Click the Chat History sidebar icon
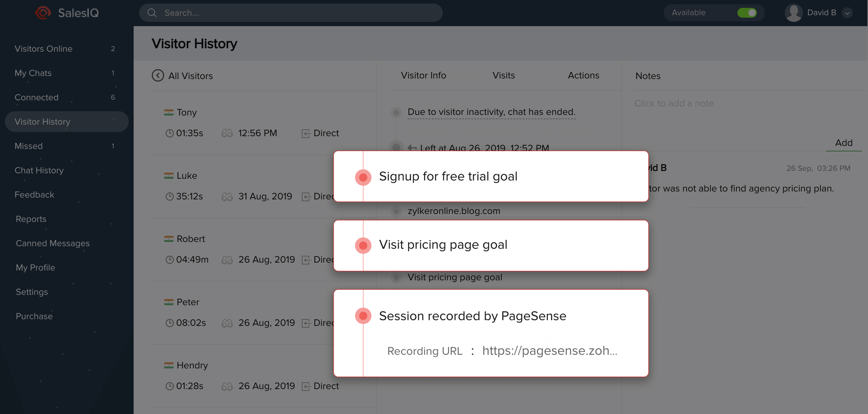Viewport: 868px width, 414px height. tap(39, 170)
